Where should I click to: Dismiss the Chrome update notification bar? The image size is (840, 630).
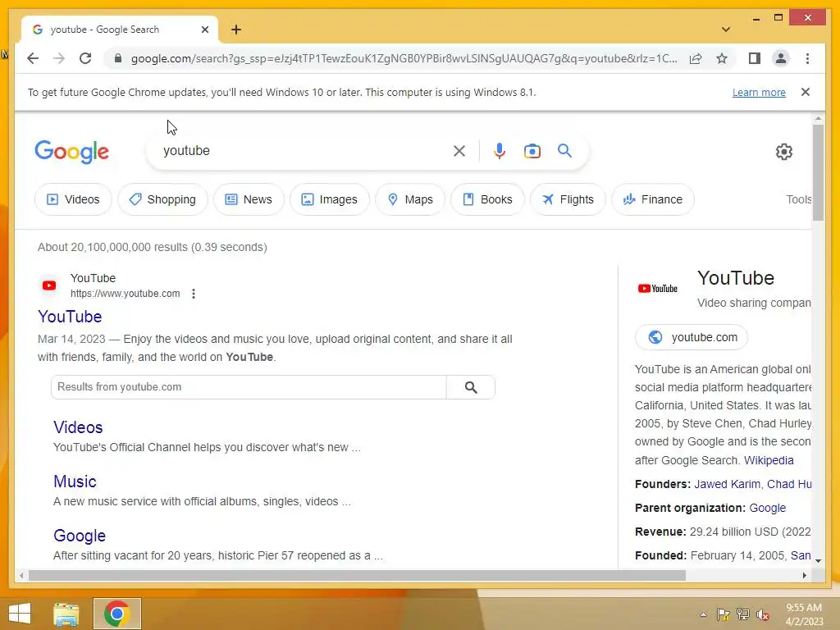coord(806,92)
